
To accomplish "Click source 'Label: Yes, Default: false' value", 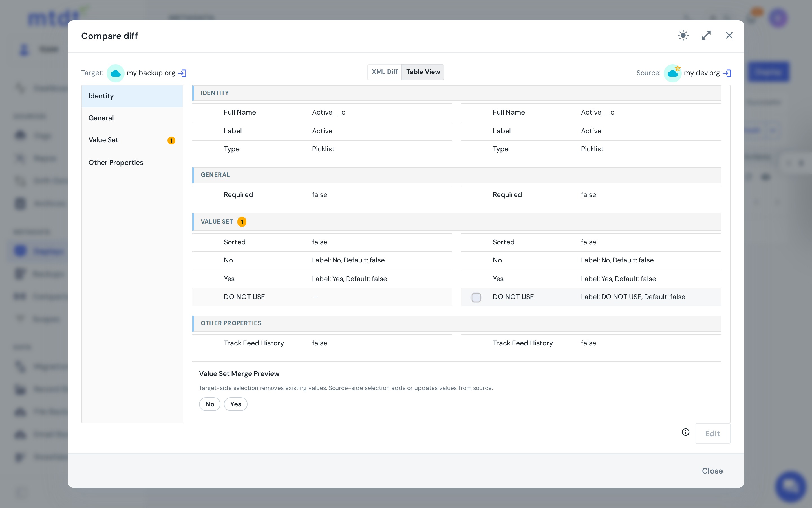I will click(618, 279).
